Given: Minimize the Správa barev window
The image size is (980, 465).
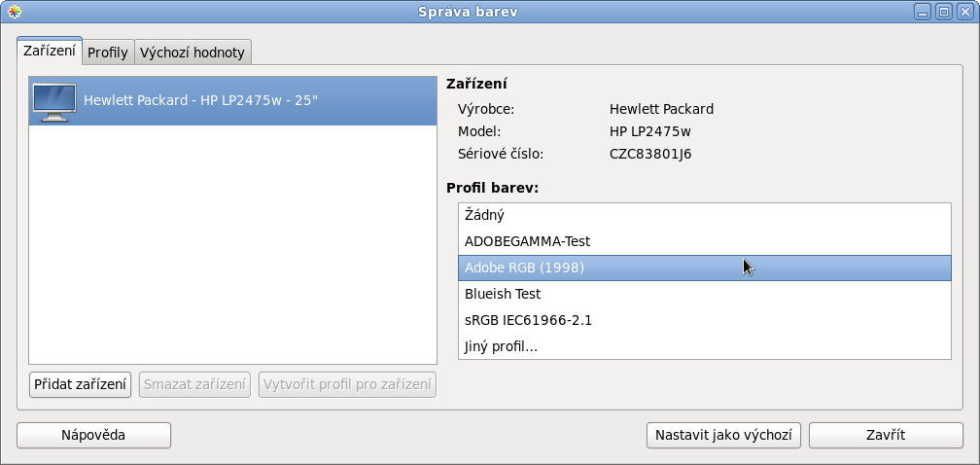Looking at the screenshot, I should 923,12.
